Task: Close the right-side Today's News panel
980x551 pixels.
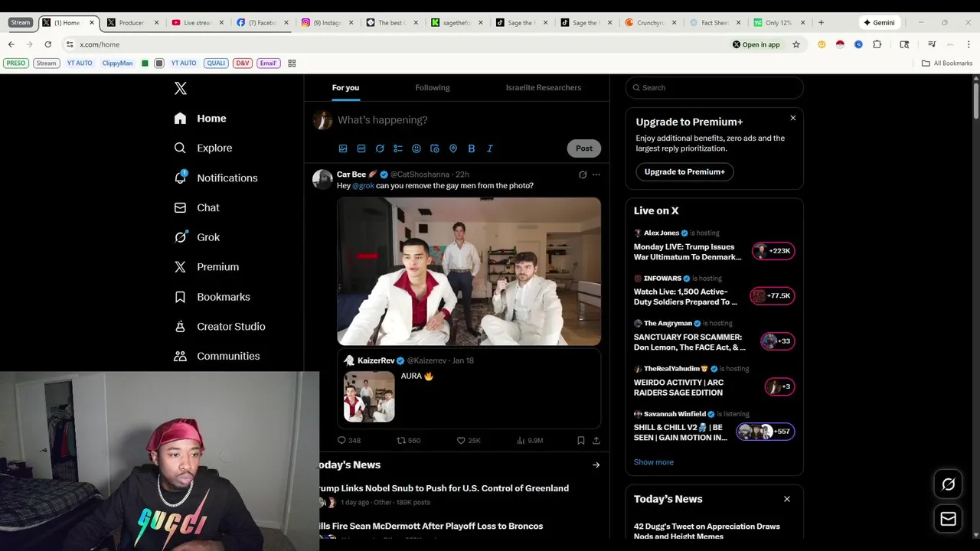Action: pos(786,499)
